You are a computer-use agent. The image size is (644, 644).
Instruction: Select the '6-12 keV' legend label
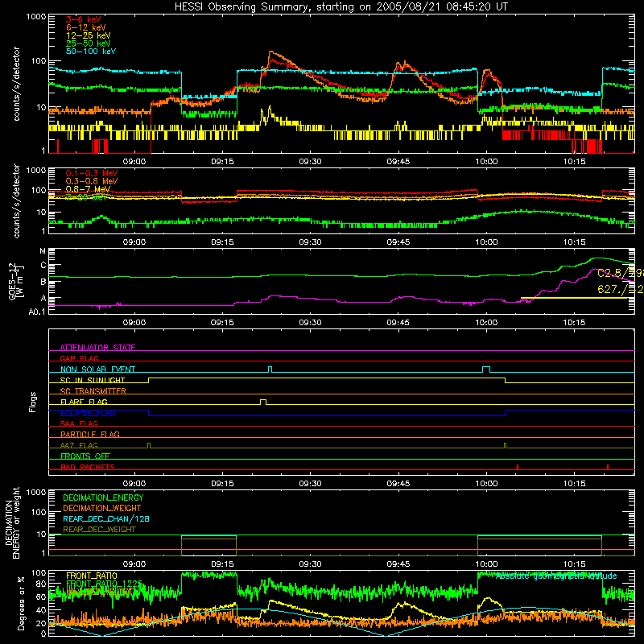[86, 27]
